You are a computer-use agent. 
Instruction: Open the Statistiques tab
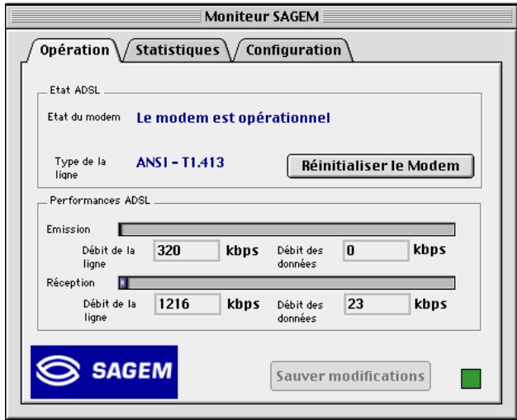178,50
